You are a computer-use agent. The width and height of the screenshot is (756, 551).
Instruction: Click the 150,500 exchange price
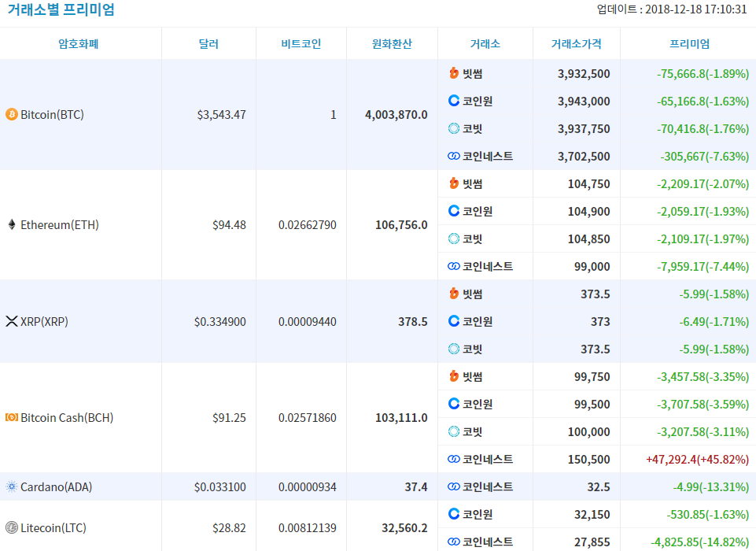tap(588, 460)
